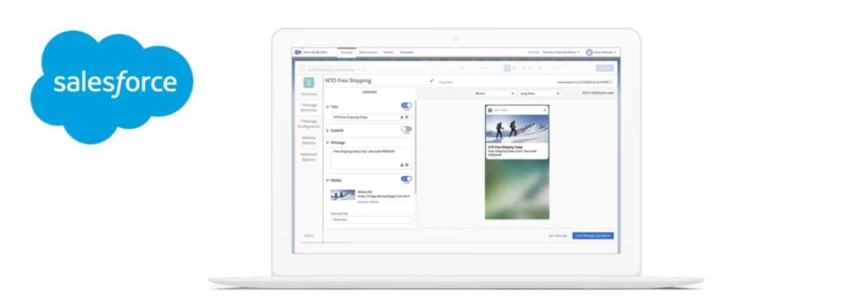Open the iPhone device dropdown

point(494,93)
